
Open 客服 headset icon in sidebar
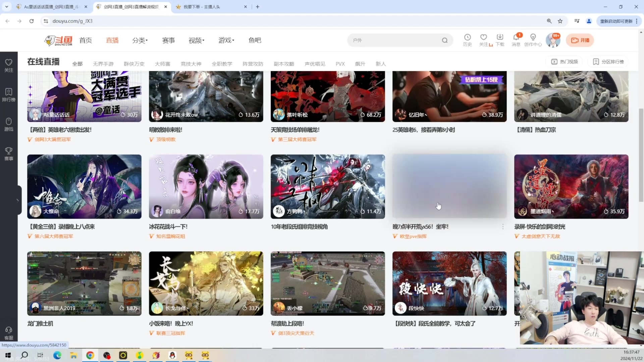[x=9, y=334]
